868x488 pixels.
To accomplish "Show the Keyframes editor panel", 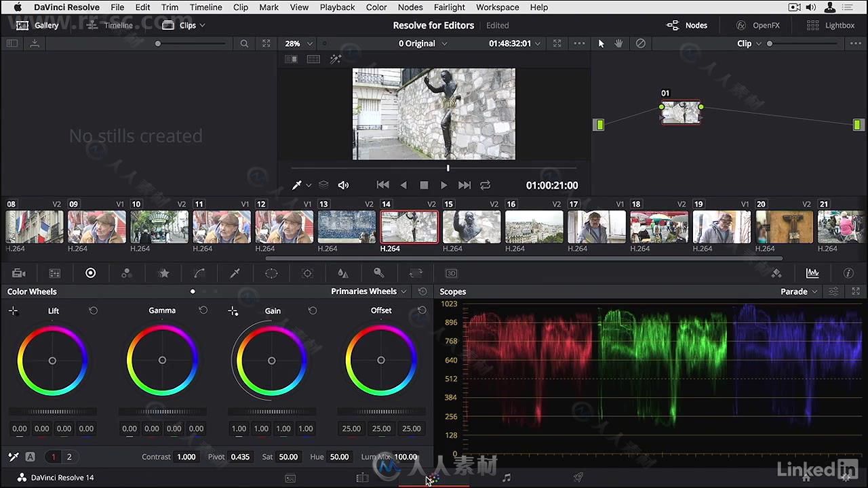I will (776, 273).
